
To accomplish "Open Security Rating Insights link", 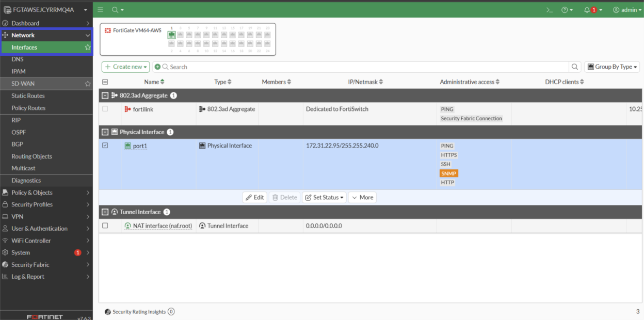I will [139, 312].
